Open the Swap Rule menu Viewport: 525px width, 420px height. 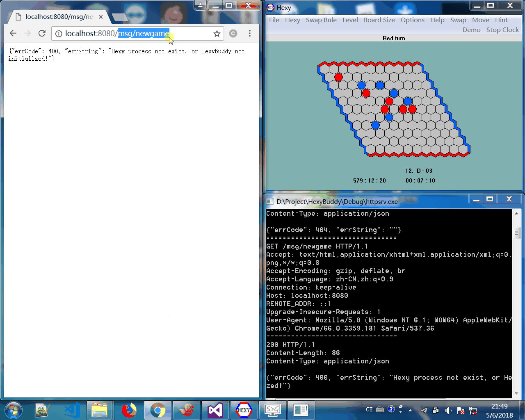[321, 20]
